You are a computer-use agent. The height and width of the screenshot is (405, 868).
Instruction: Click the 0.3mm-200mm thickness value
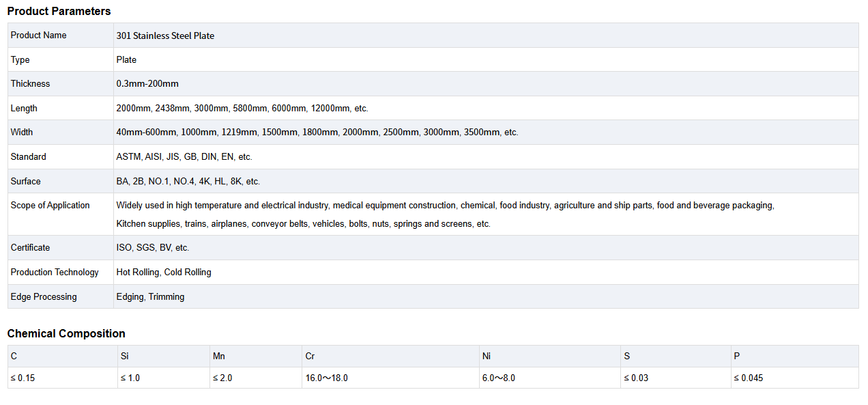[147, 83]
